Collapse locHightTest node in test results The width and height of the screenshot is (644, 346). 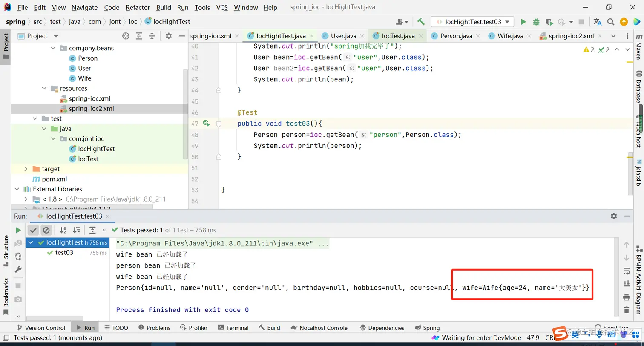pyautogui.click(x=31, y=242)
